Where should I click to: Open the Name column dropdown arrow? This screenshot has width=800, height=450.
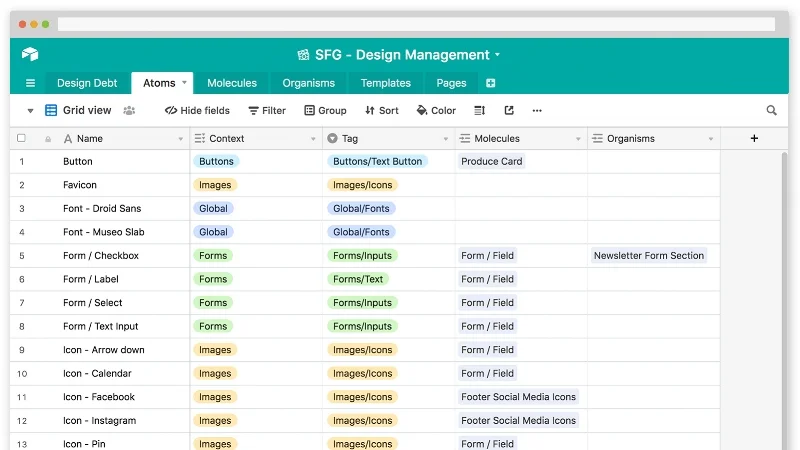click(180, 139)
